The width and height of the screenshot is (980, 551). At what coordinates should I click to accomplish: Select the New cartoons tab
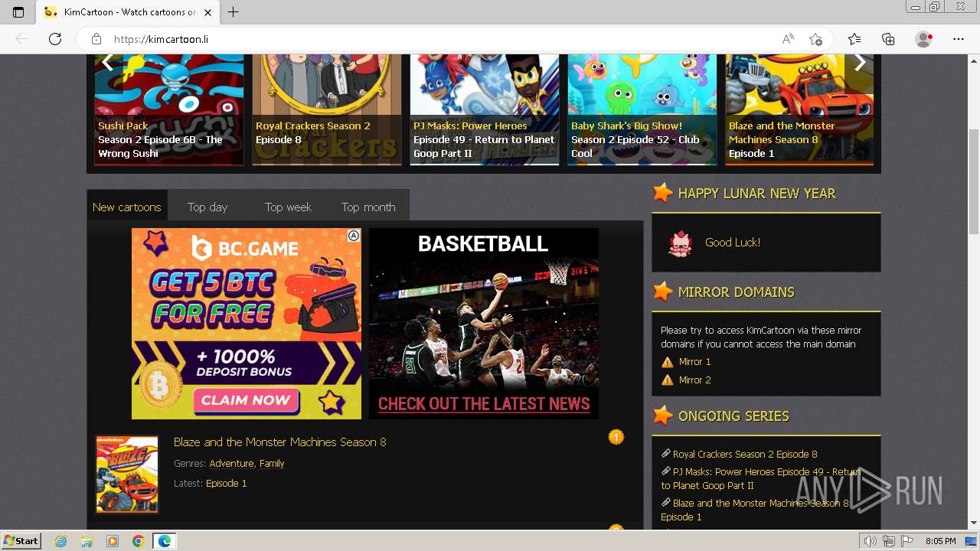pyautogui.click(x=127, y=207)
